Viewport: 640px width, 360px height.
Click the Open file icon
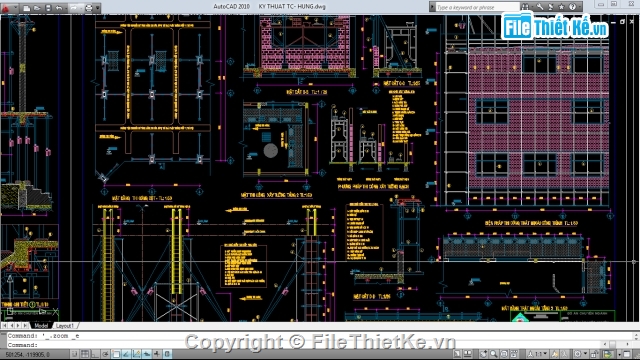[x=37, y=8]
